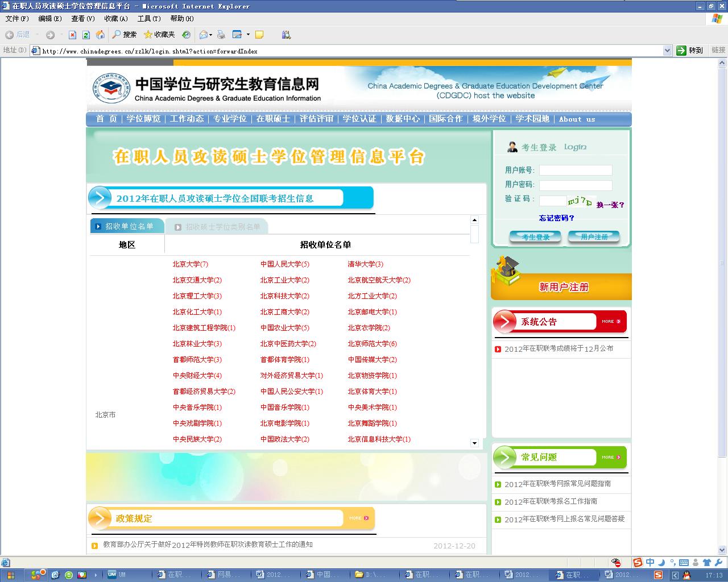Open the Mail button dropdown arrow

211,35
